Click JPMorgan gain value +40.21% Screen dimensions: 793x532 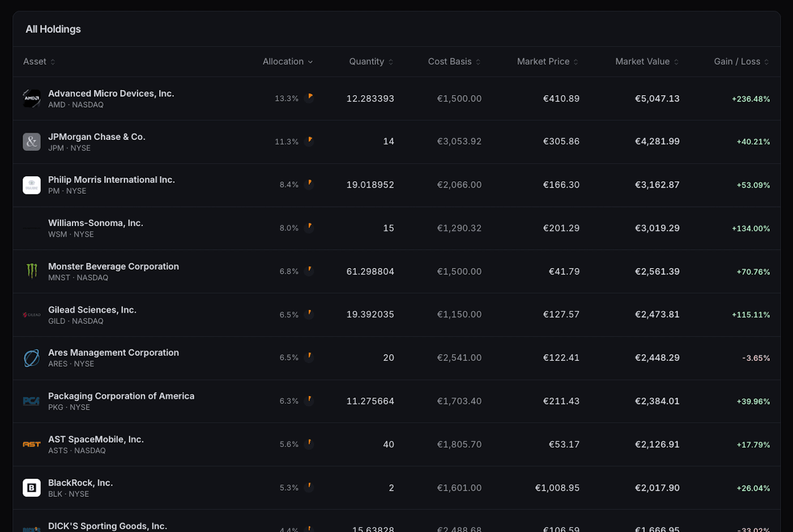tap(753, 142)
